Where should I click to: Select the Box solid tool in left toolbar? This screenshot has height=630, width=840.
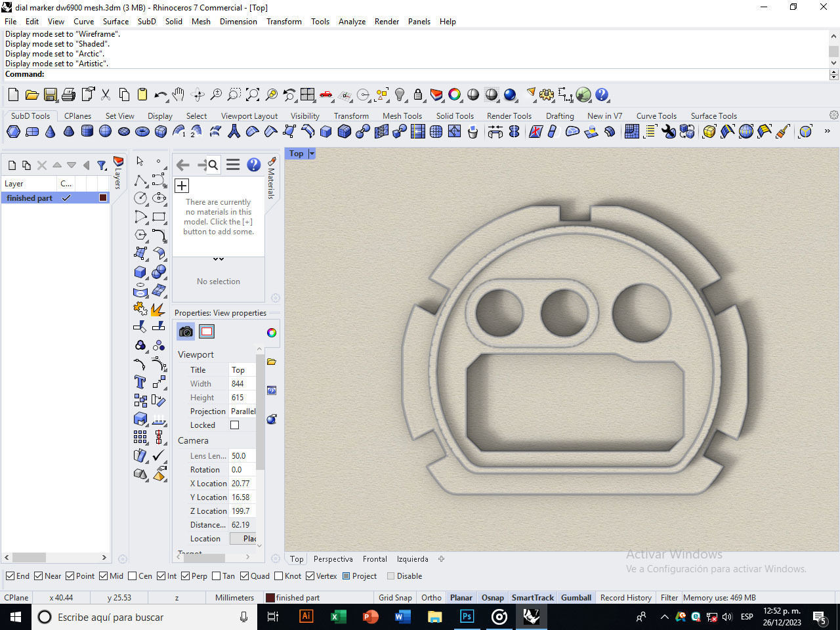(140, 272)
